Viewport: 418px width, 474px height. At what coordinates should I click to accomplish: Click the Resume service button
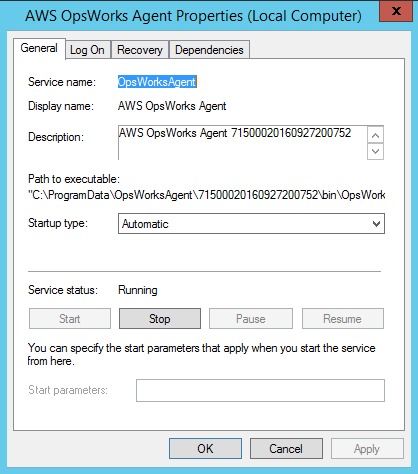(x=343, y=319)
